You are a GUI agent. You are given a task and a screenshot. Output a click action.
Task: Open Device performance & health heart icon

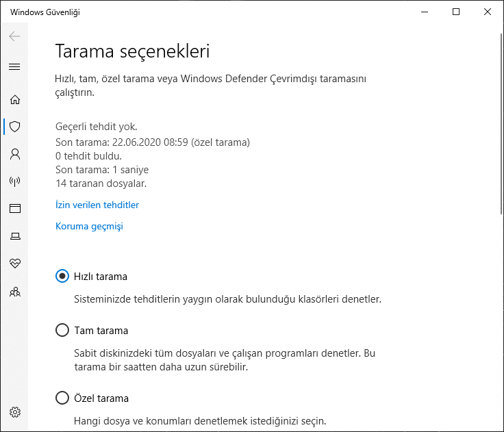click(14, 264)
